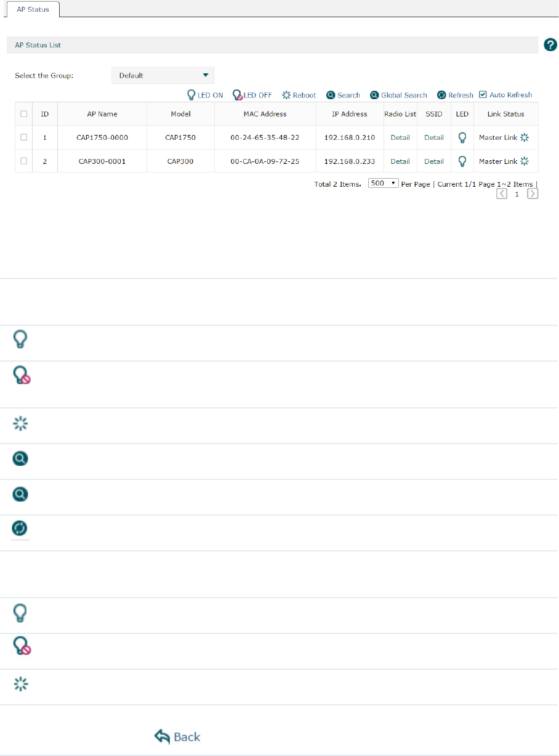
Task: Click the MAC Address column header
Action: (x=265, y=114)
